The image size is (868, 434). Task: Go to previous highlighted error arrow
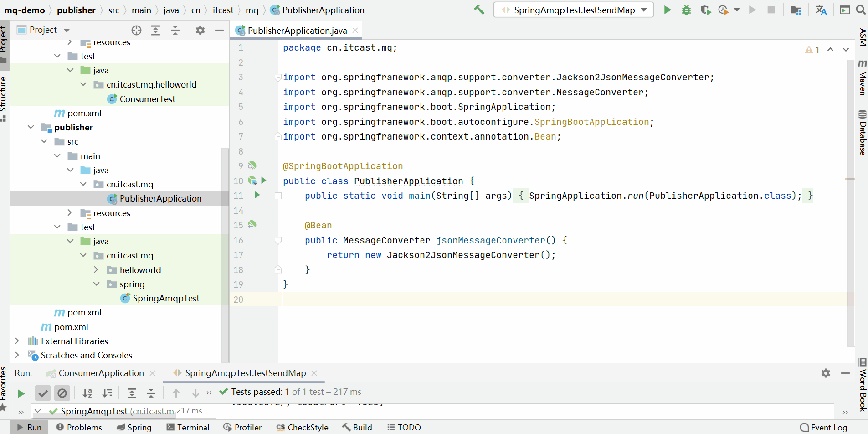pyautogui.click(x=831, y=50)
